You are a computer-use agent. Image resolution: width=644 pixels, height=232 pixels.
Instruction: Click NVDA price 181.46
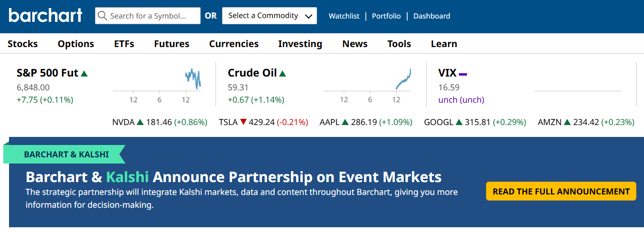click(159, 122)
